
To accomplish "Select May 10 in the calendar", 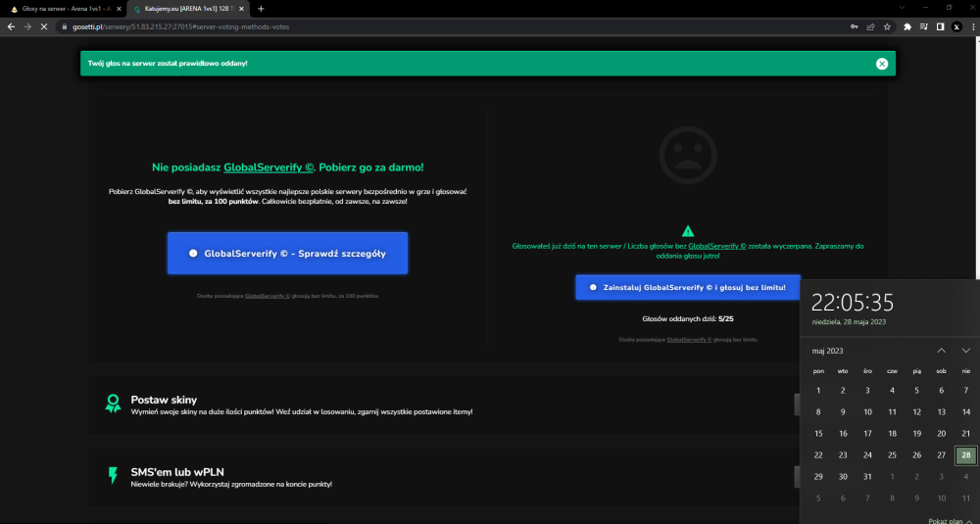I will [867, 412].
